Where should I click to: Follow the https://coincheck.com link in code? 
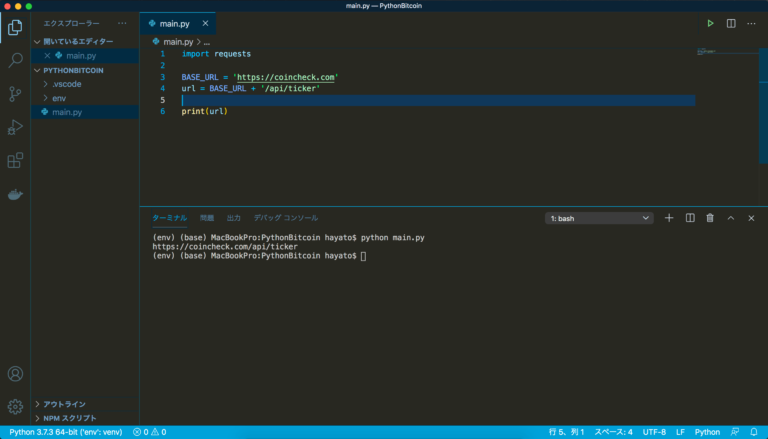point(286,77)
